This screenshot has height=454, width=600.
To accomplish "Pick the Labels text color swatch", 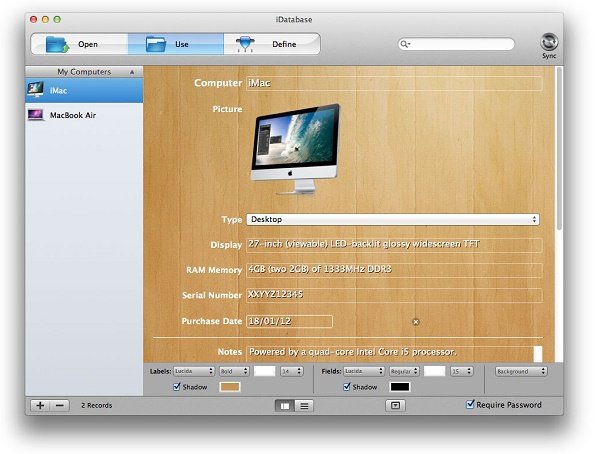I will 265,371.
